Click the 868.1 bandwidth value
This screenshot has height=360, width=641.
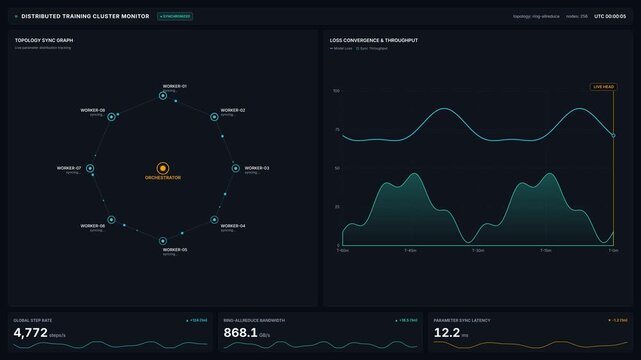click(x=240, y=333)
